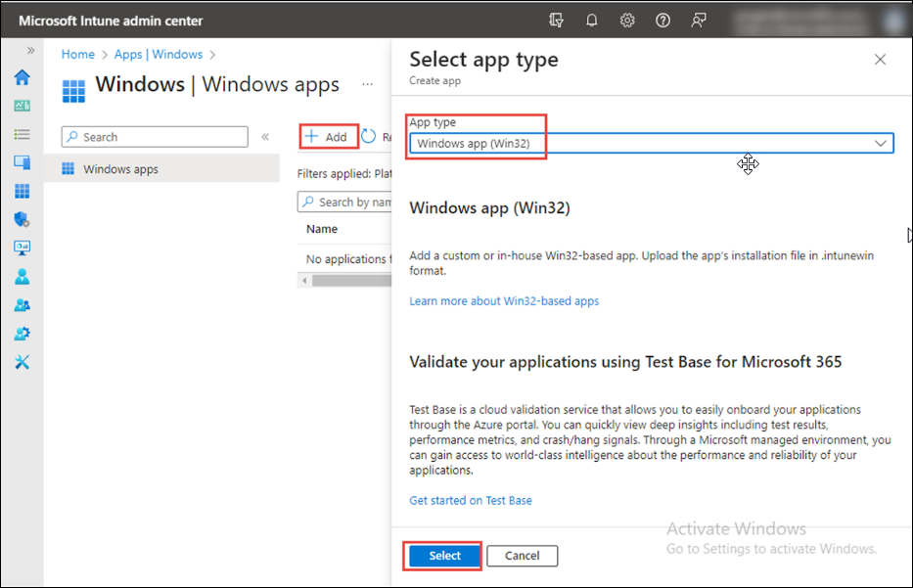The width and height of the screenshot is (913, 588).
Task: Open Troubleshooting and support wrench icon
Action: click(22, 359)
